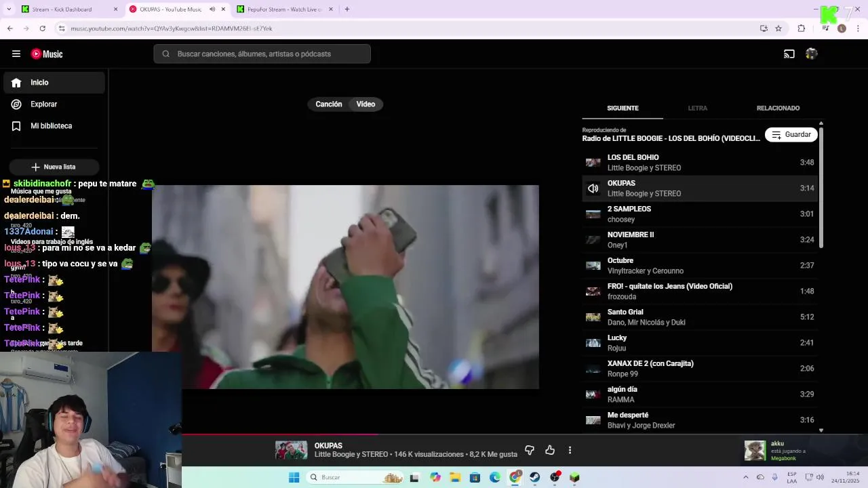This screenshot has height=488, width=868.
Task: Go back in browser history
Action: 9,28
